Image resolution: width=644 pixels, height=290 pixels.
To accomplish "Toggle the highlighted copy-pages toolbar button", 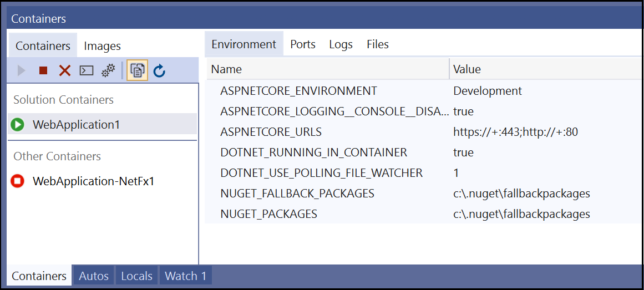I will point(137,70).
